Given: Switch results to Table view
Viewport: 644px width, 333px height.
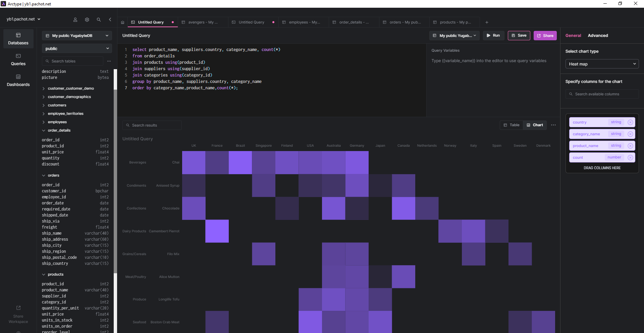Looking at the screenshot, I should (512, 125).
